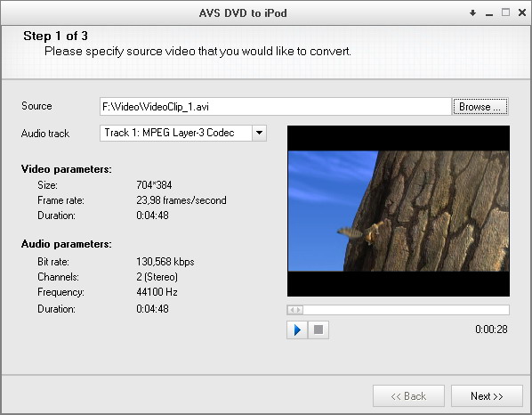Click the 0:00:28 playback time readout
The height and width of the screenshot is (415, 532).
click(x=491, y=330)
